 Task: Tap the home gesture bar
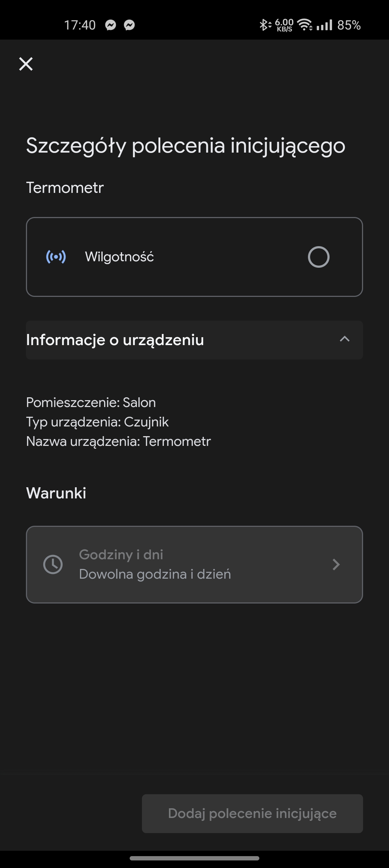click(x=194, y=858)
